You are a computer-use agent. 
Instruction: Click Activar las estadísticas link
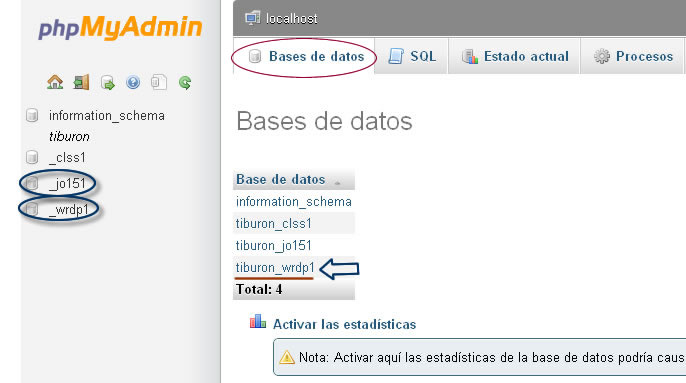pos(344,324)
